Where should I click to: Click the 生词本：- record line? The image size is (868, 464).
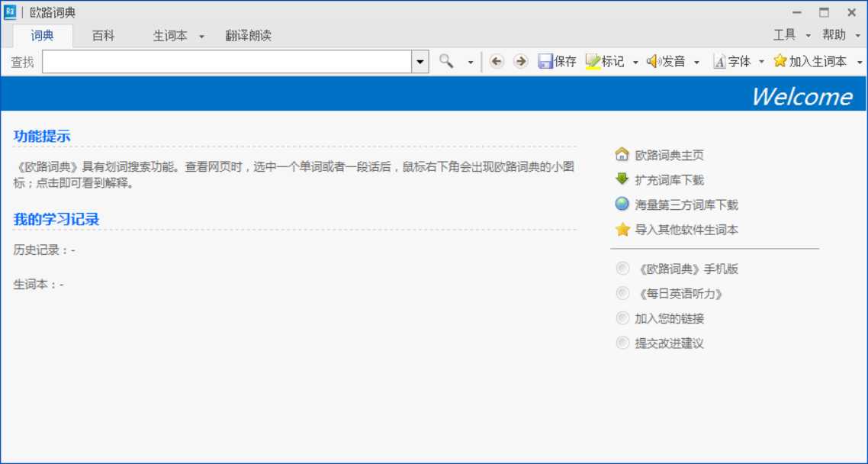click(x=38, y=285)
